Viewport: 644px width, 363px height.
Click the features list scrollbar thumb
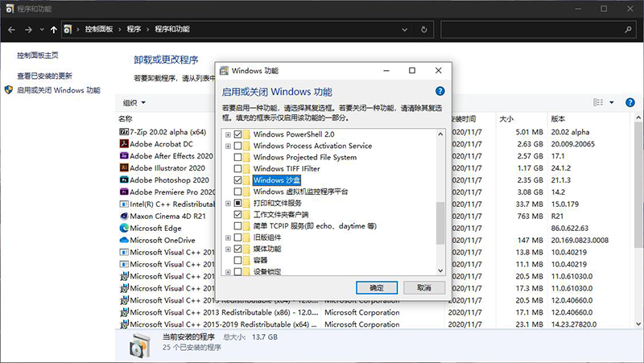(x=440, y=223)
